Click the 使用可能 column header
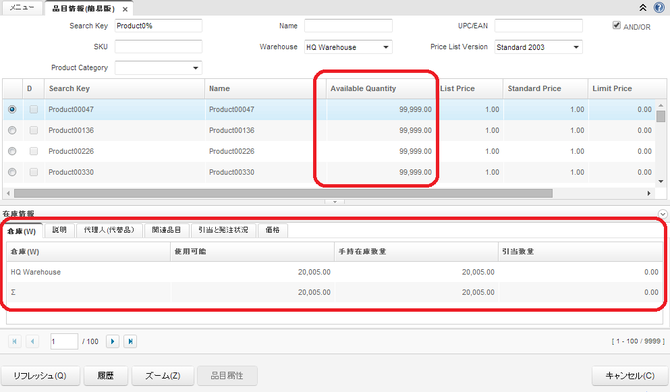Screen dimensions: 670x392 click(253, 251)
